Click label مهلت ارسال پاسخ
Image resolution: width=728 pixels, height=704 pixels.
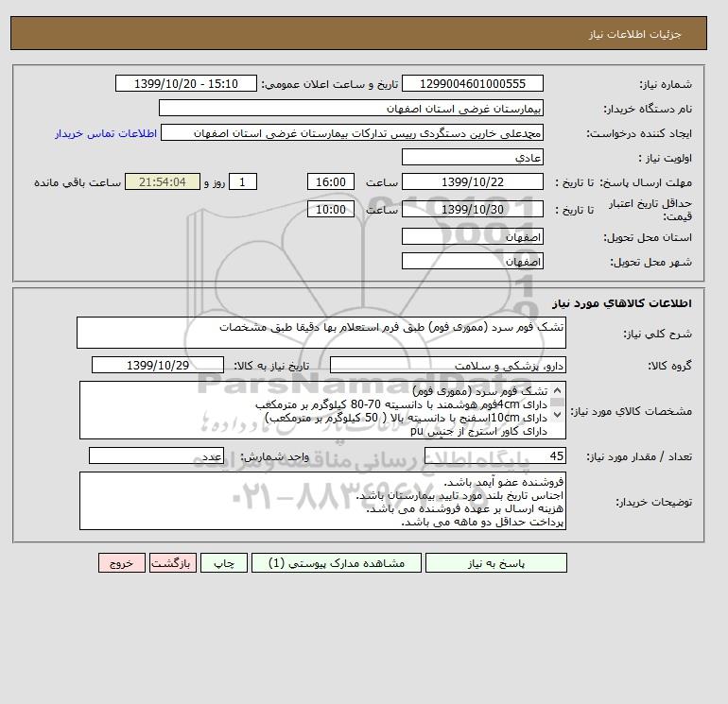point(646,182)
